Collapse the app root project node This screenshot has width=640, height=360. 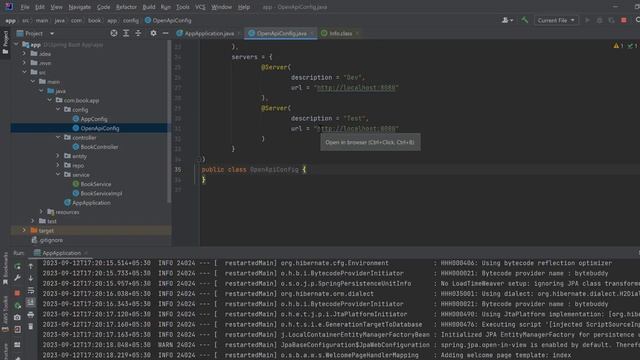tap(17, 44)
